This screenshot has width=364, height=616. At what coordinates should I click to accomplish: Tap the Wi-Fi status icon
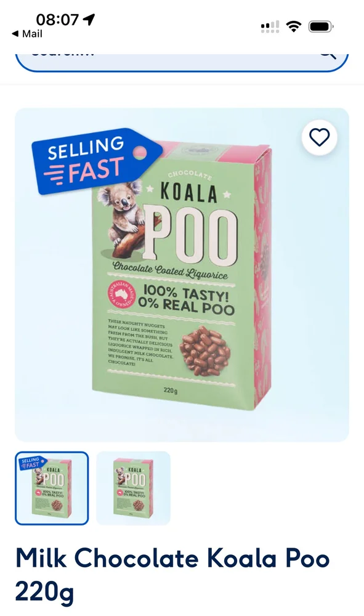point(293,26)
